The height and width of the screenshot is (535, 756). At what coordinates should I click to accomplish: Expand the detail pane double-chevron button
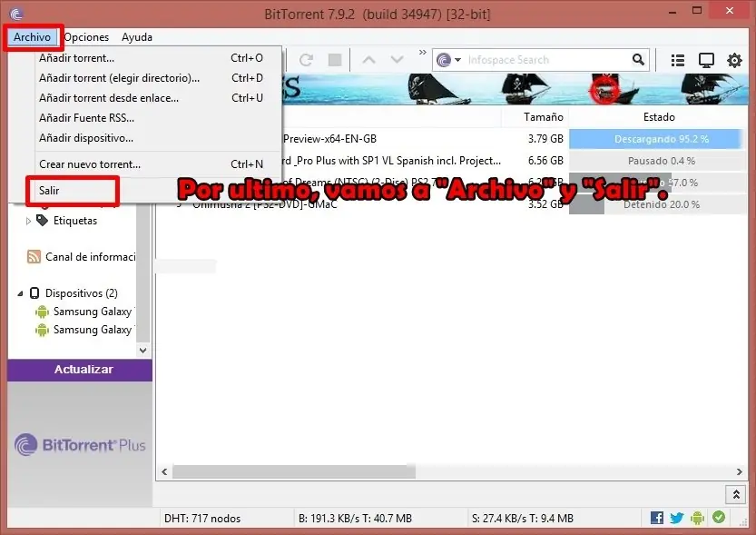coord(736,494)
